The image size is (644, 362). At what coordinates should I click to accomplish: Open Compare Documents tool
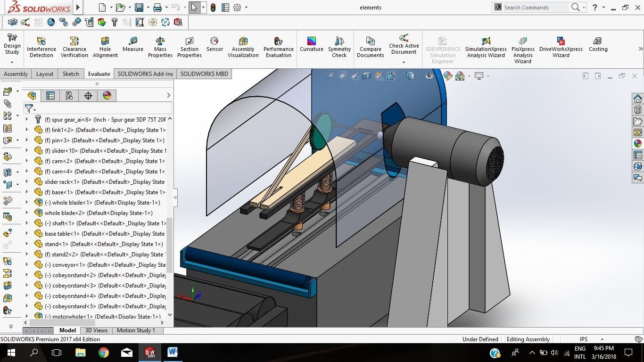tap(371, 47)
